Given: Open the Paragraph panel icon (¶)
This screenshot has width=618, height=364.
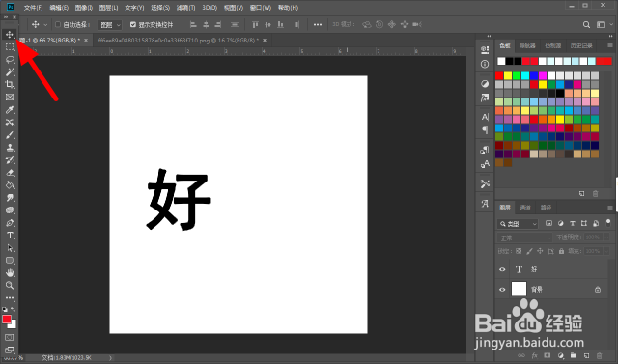Looking at the screenshot, I should click(x=485, y=130).
